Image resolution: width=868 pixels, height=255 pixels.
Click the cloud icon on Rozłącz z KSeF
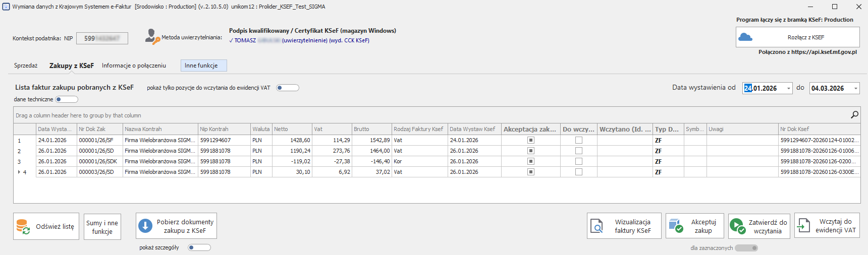pos(745,37)
